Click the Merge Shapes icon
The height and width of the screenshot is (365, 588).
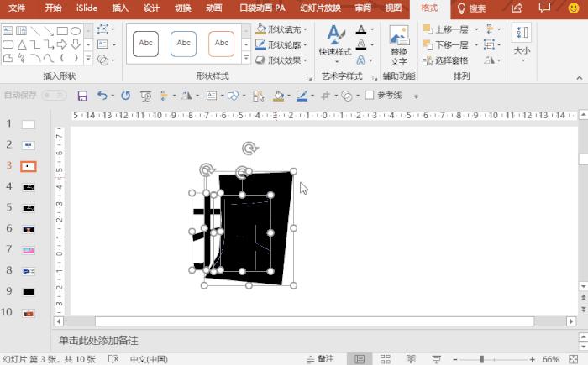tap(106, 60)
